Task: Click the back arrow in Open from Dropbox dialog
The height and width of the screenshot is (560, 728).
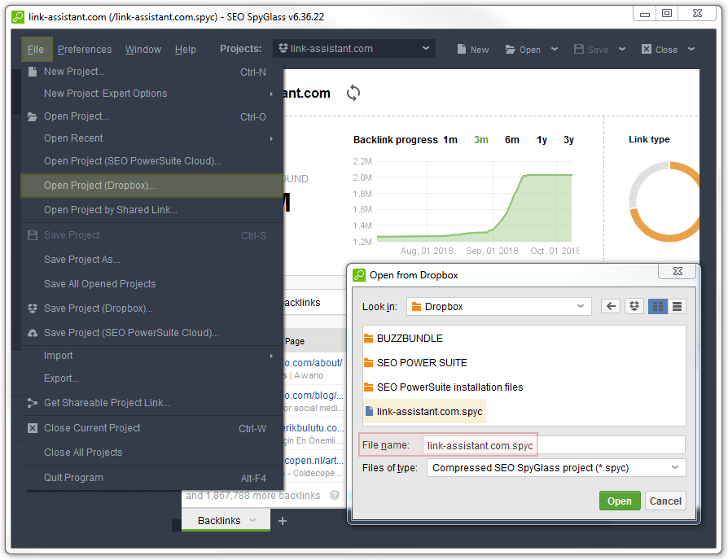Action: (x=611, y=306)
